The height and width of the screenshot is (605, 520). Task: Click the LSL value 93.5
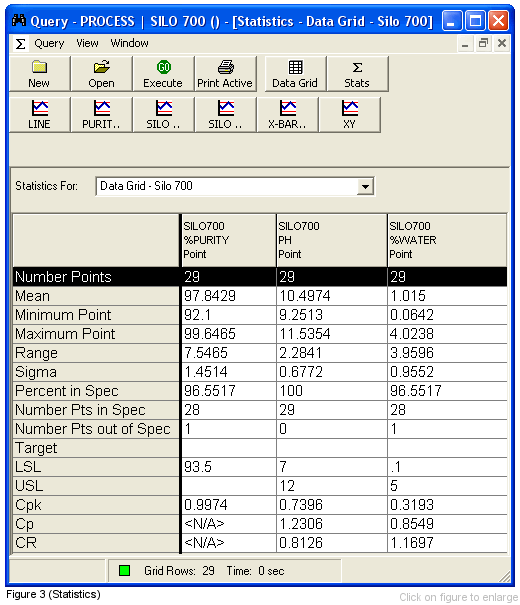point(229,467)
